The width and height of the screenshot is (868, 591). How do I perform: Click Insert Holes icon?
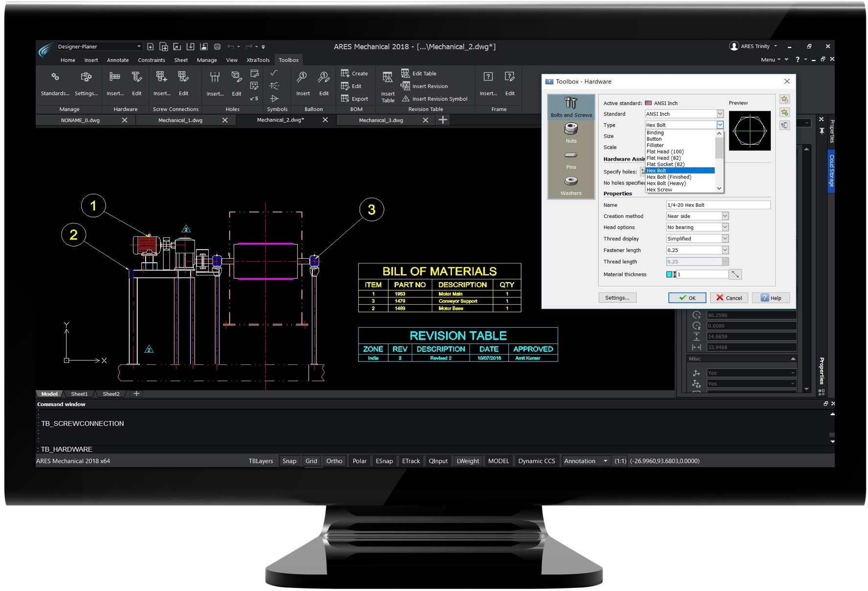click(215, 77)
